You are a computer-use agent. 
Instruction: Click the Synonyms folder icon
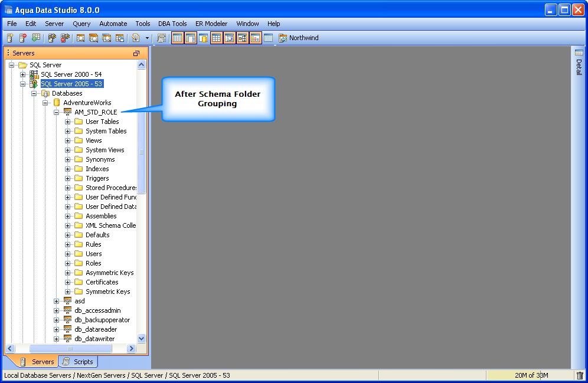coord(79,159)
